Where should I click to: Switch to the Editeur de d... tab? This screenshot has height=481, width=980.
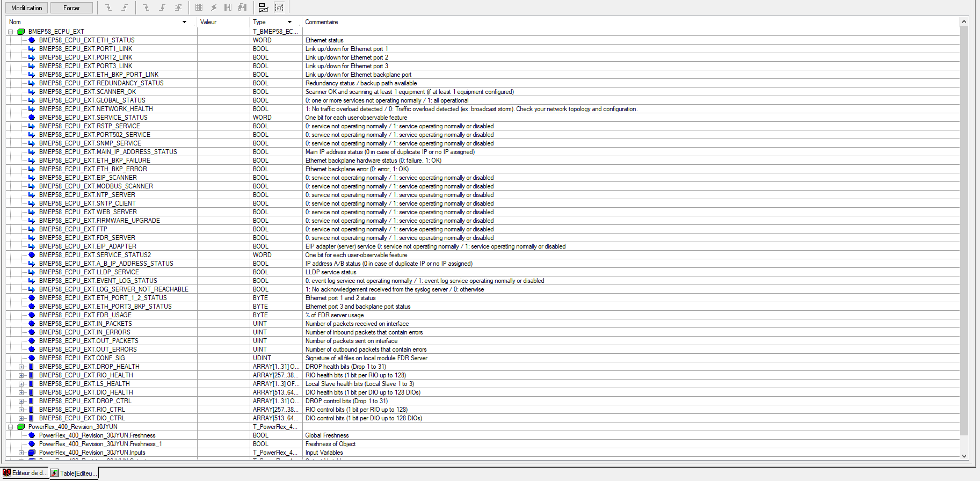click(25, 473)
